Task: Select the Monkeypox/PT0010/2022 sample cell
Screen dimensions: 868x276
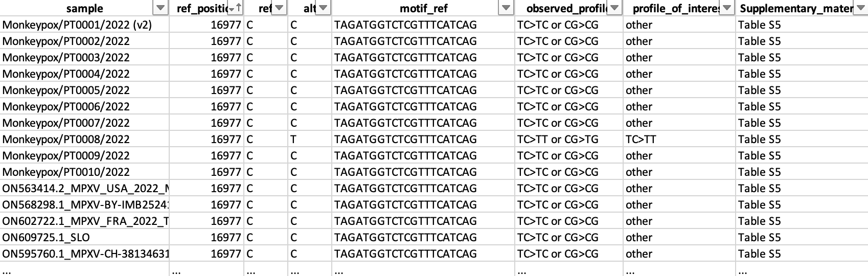Action: [x=66, y=172]
